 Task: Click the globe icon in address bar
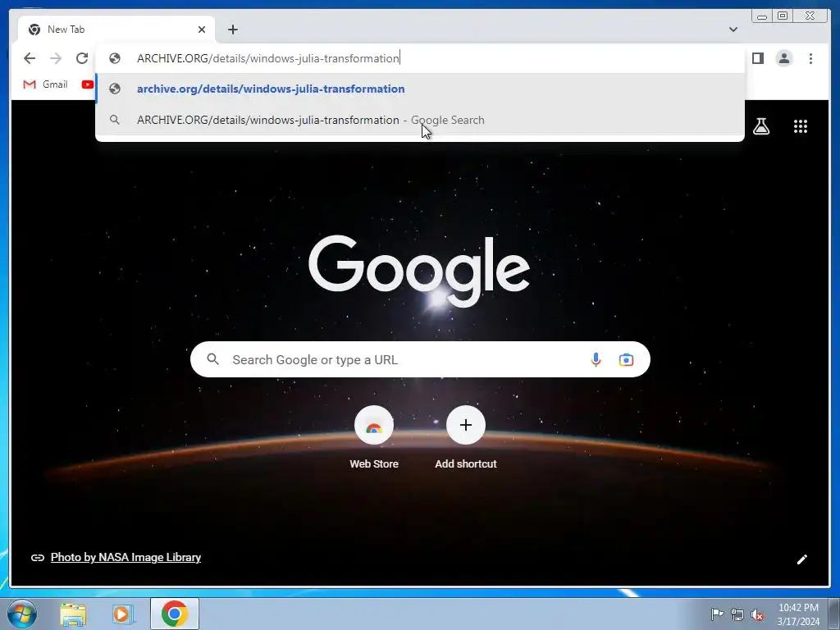(x=115, y=58)
